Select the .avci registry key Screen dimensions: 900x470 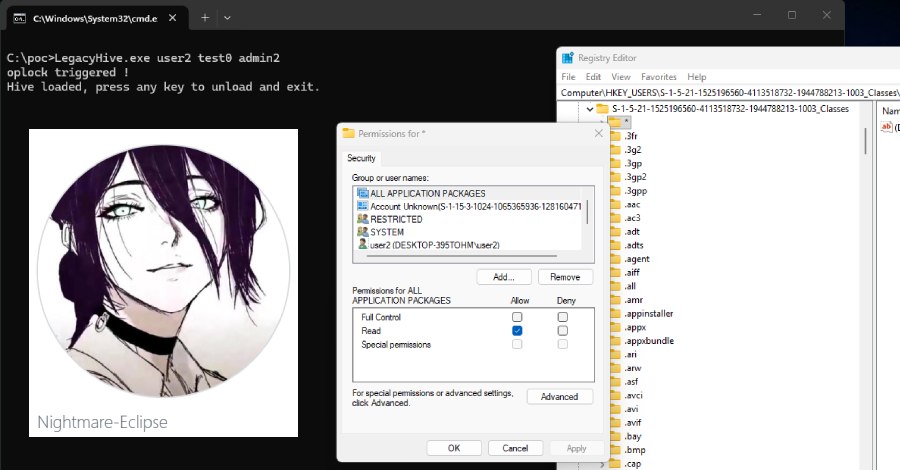point(633,395)
